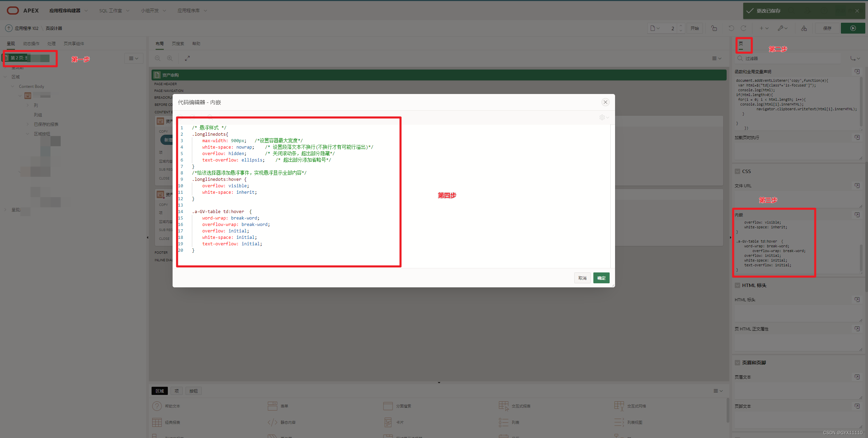Open editor for 加载页时执行 field
This screenshot has height=438, width=868.
(x=857, y=137)
